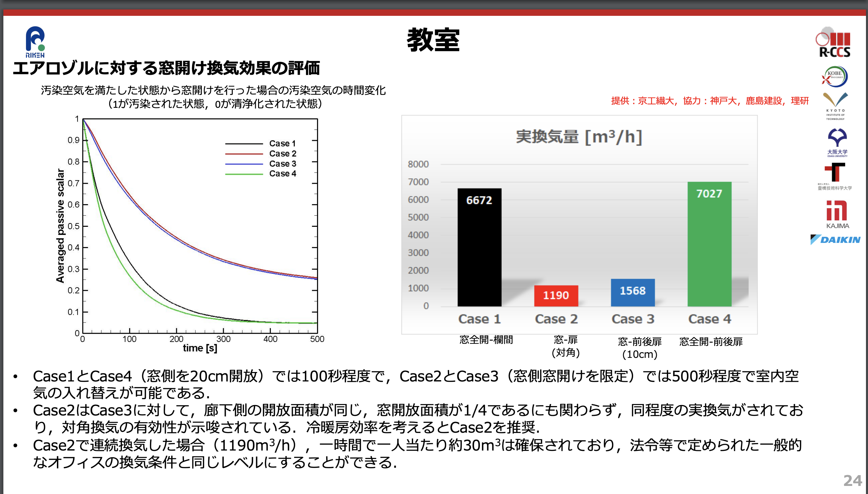Select the red Case 2 bar labeled 1190
Screen dimensions: 868x494
pyautogui.click(x=556, y=296)
